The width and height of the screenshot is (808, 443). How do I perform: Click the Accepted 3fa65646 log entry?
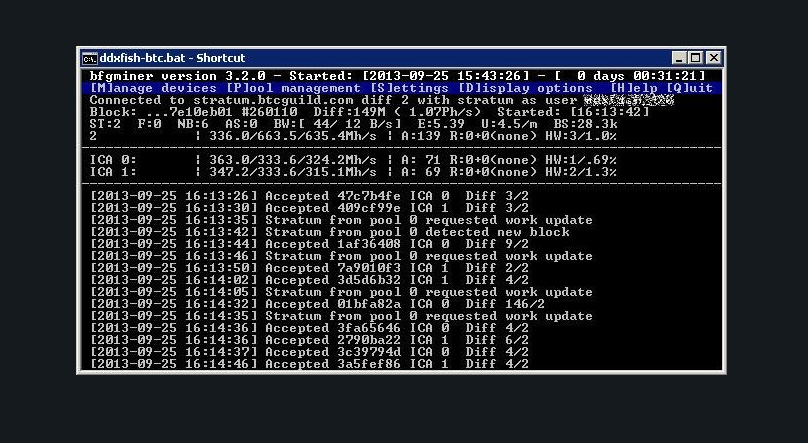click(x=309, y=328)
